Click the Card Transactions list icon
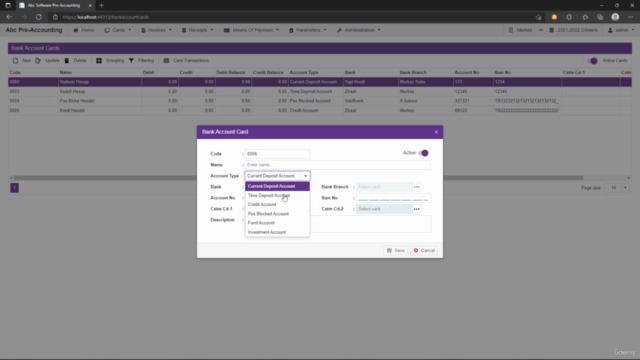This screenshot has height=360, width=640. [x=166, y=60]
